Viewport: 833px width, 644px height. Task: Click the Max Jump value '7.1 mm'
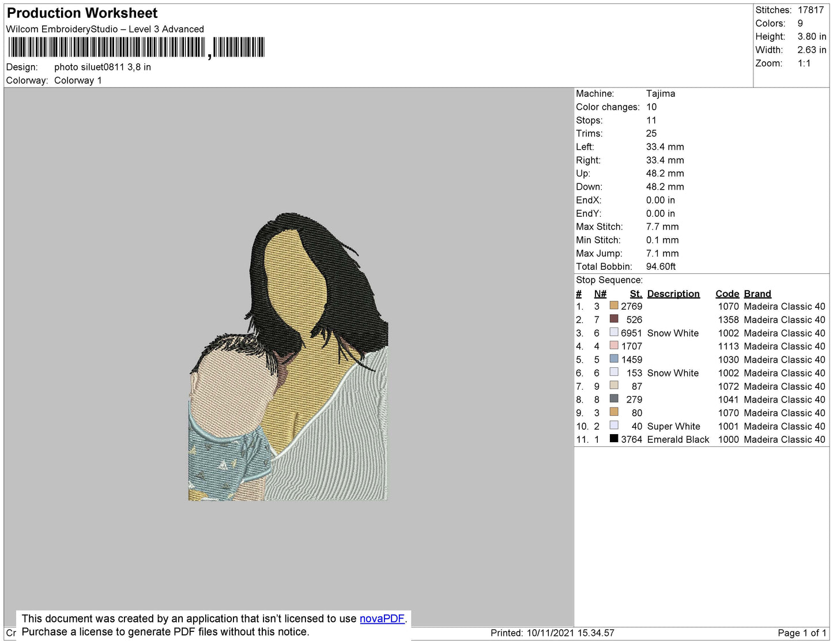coord(662,254)
